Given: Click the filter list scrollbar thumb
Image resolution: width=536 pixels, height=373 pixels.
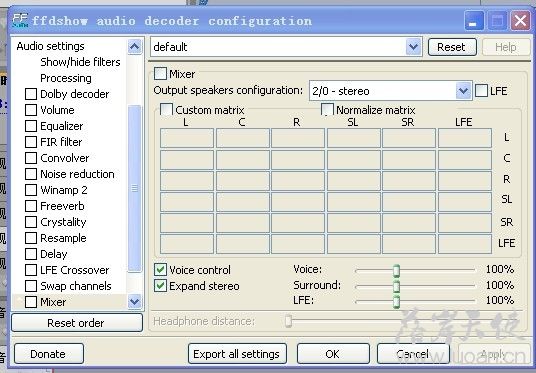Looking at the screenshot, I should click(x=135, y=189).
